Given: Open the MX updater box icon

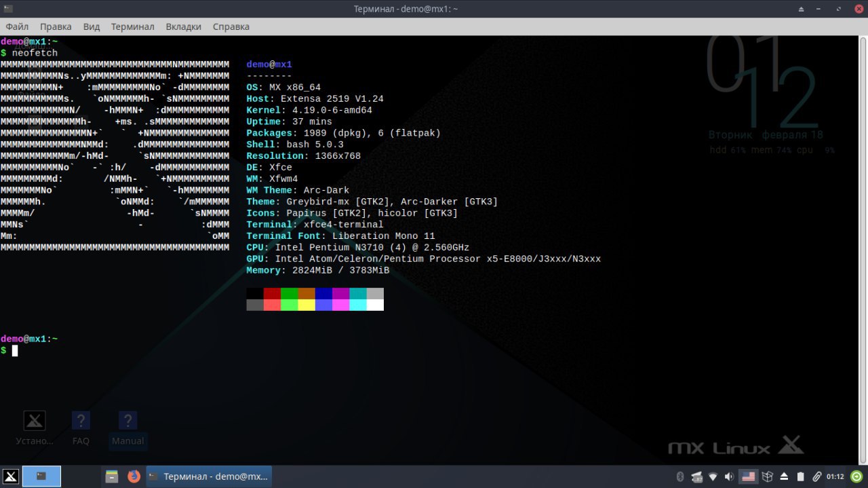Looking at the screenshot, I should pos(768,476).
